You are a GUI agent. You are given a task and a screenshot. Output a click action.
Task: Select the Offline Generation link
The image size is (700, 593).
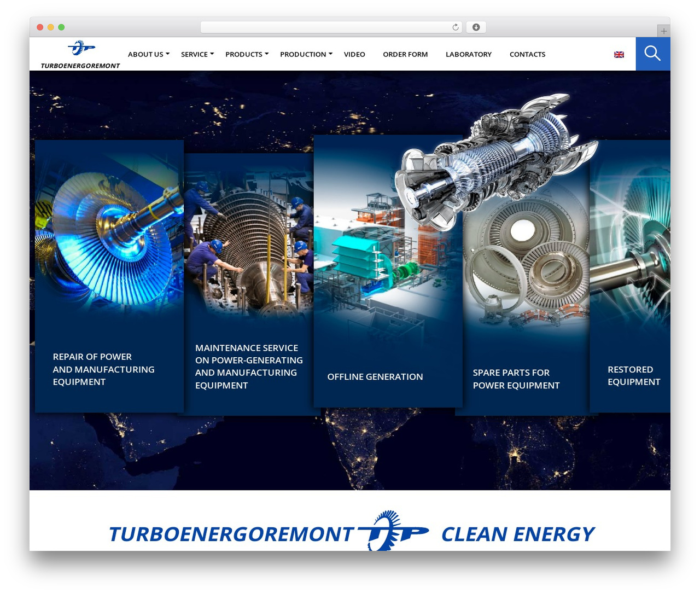click(x=375, y=376)
